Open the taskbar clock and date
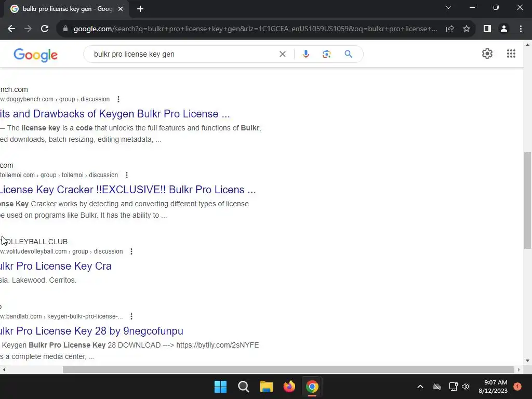This screenshot has width=532, height=399. tap(493, 387)
